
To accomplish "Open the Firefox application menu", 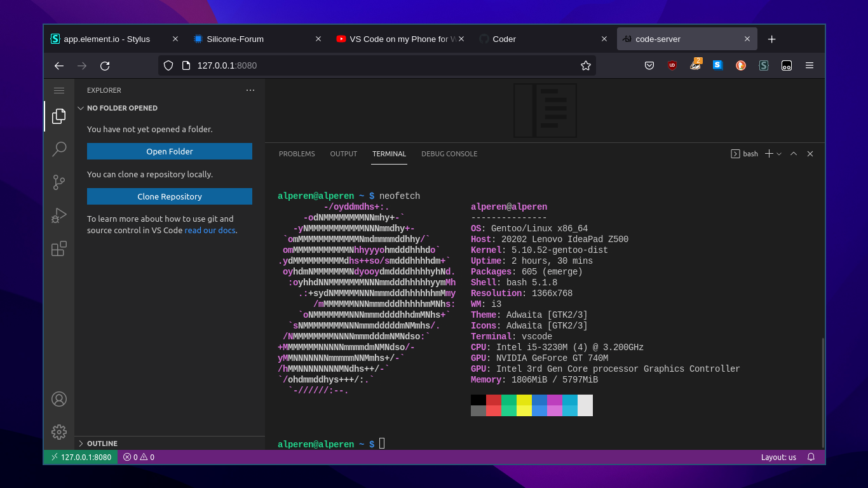I will tap(810, 65).
